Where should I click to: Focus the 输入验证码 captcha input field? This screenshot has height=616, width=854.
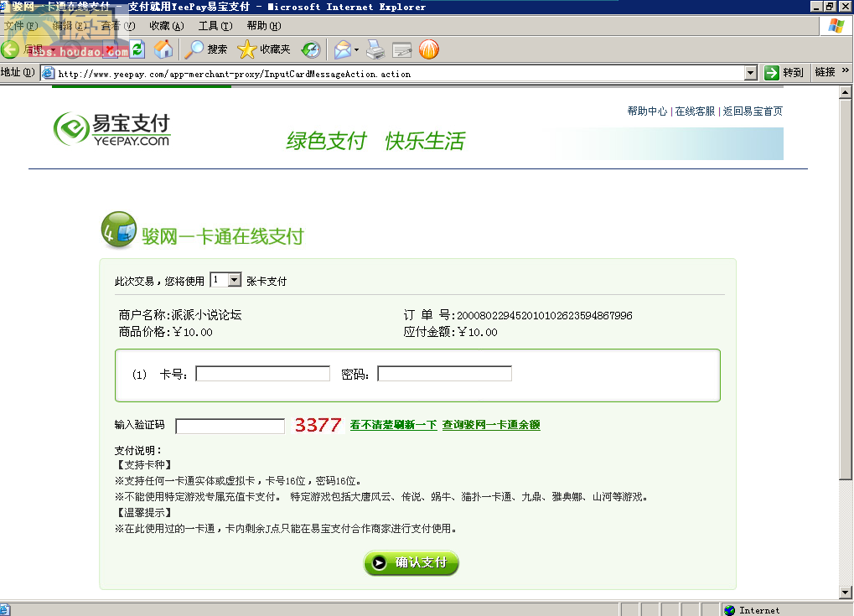click(230, 426)
